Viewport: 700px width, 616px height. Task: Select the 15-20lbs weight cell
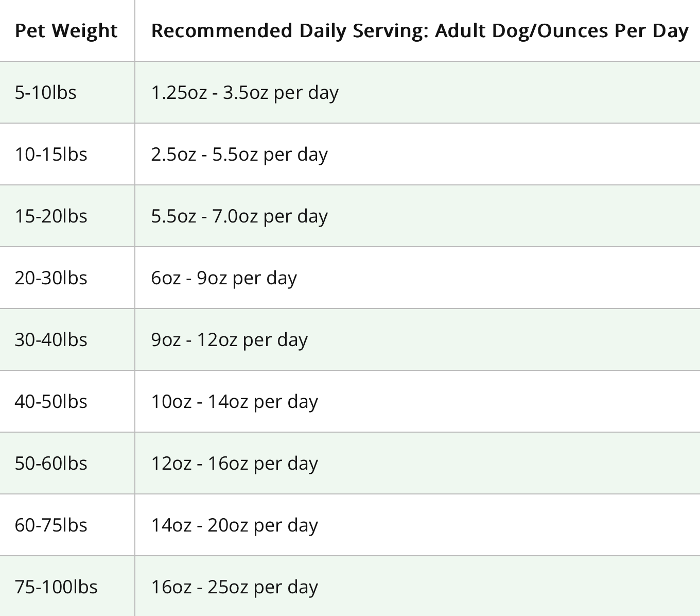[x=51, y=216]
